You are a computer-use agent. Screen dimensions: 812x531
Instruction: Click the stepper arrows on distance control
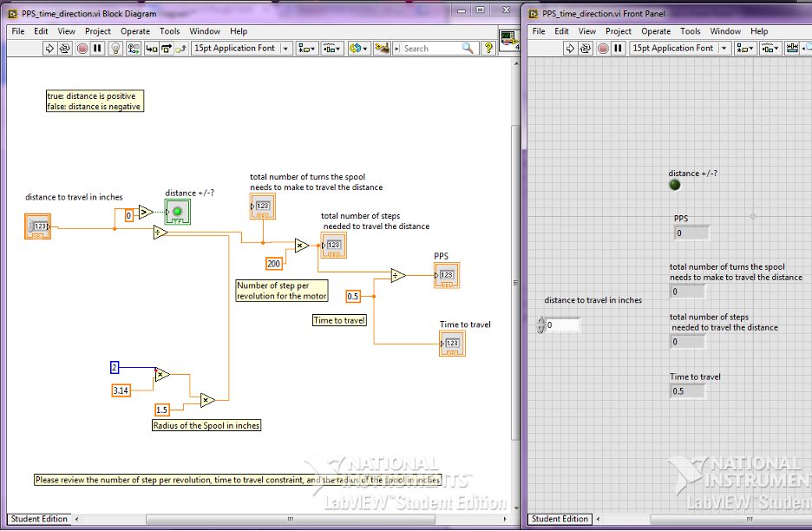[x=541, y=324]
